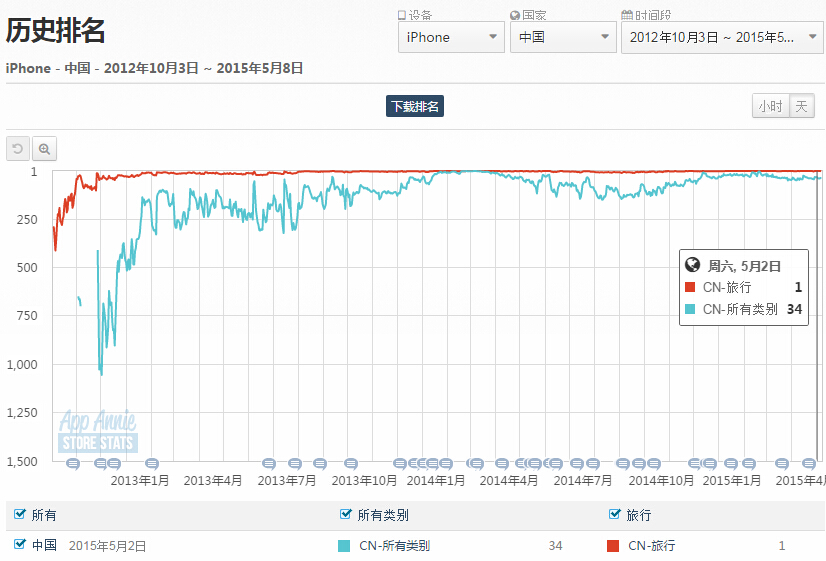Open the iPhone device dropdown
This screenshot has height=561, width=826.
pyautogui.click(x=450, y=37)
